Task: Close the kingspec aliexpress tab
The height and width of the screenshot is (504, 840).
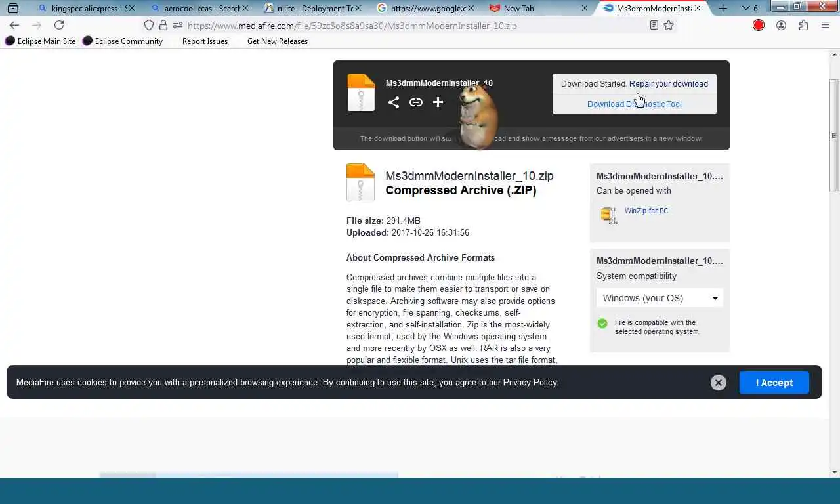Action: 131,8
